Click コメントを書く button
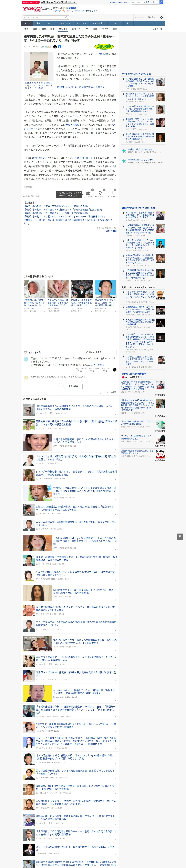 coord(93,352)
